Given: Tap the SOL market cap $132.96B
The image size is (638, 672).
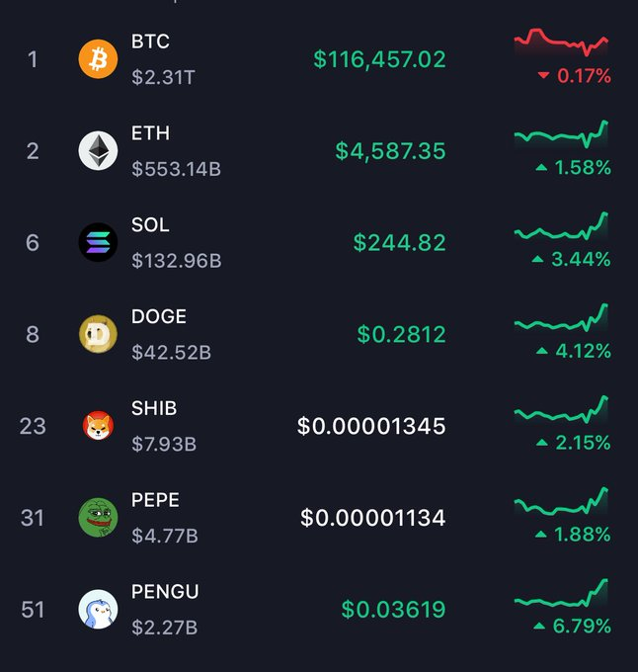Looking at the screenshot, I should click(x=177, y=261).
